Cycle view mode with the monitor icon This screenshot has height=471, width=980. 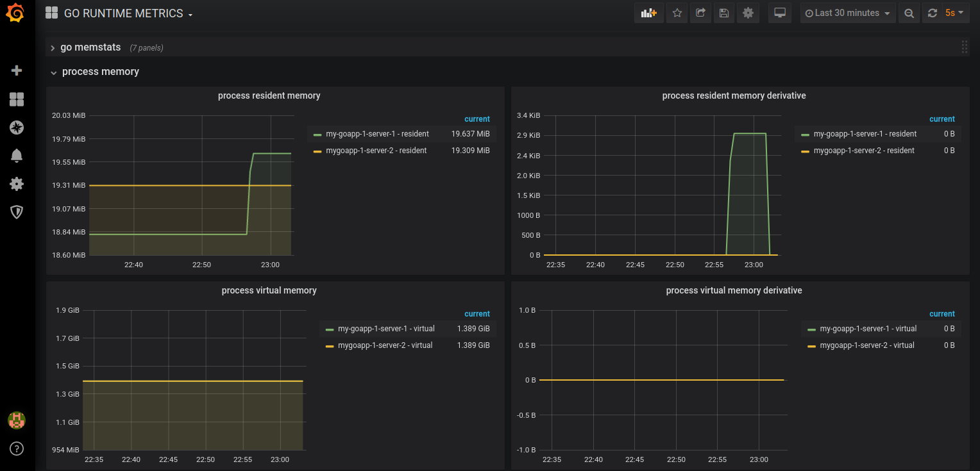(x=781, y=13)
